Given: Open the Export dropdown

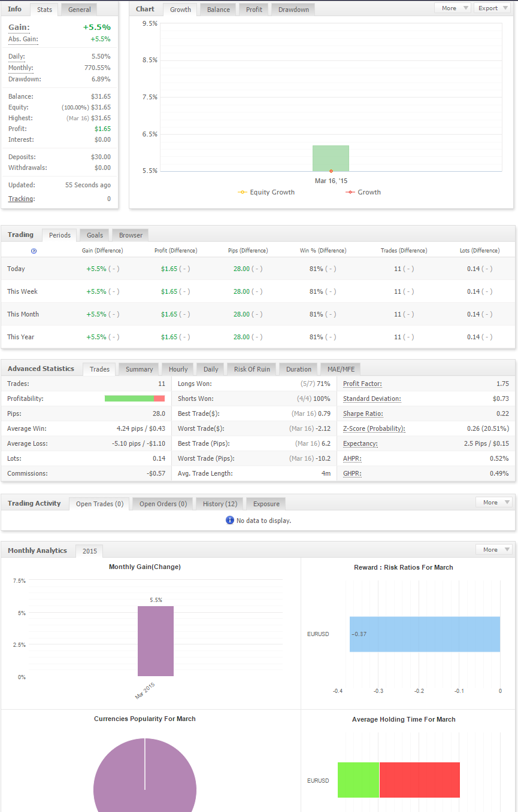Looking at the screenshot, I should 492,8.
